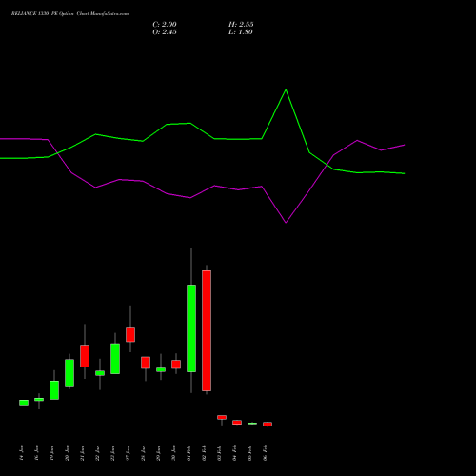Click the green candlestick above 20 Jan
The image size is (476, 476).
point(69,372)
